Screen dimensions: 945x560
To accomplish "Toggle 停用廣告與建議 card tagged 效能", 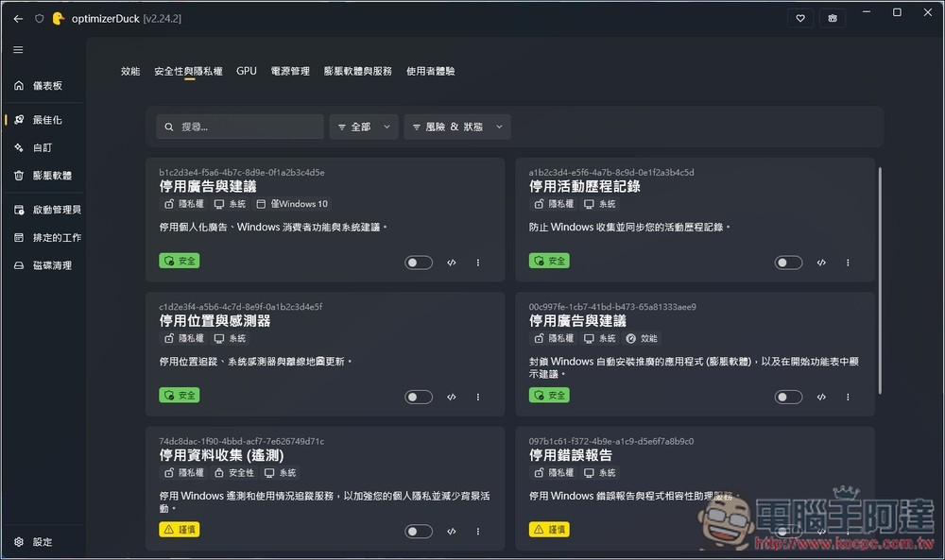I will tap(788, 397).
